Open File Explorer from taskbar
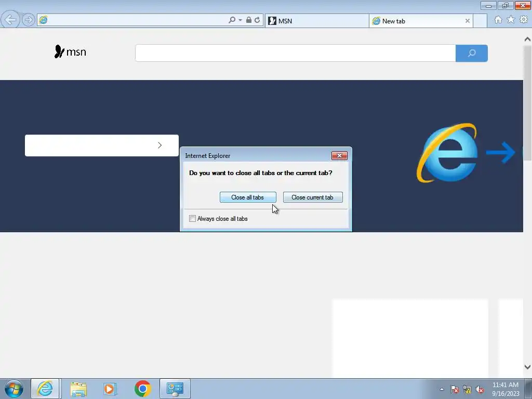This screenshot has height=399, width=532. 78,389
